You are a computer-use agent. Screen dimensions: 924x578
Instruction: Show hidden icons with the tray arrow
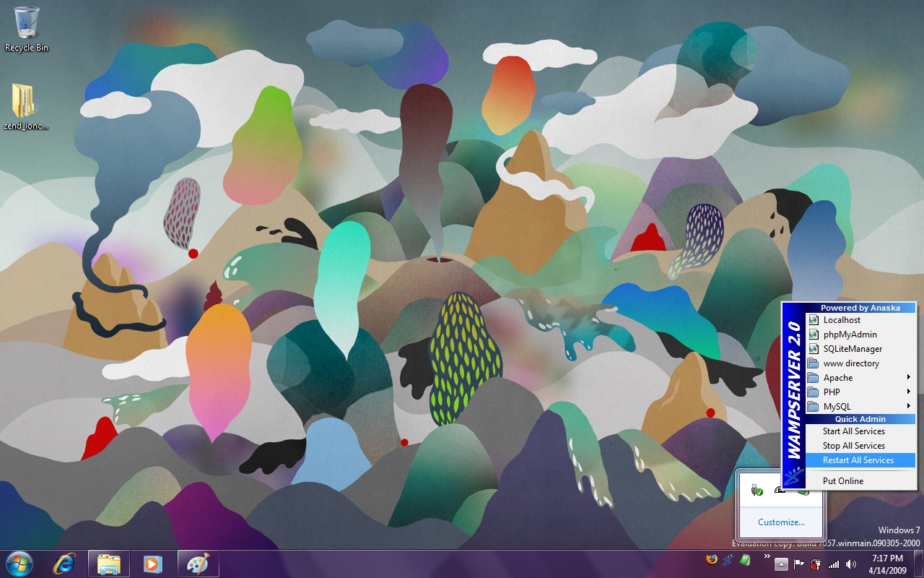782,564
